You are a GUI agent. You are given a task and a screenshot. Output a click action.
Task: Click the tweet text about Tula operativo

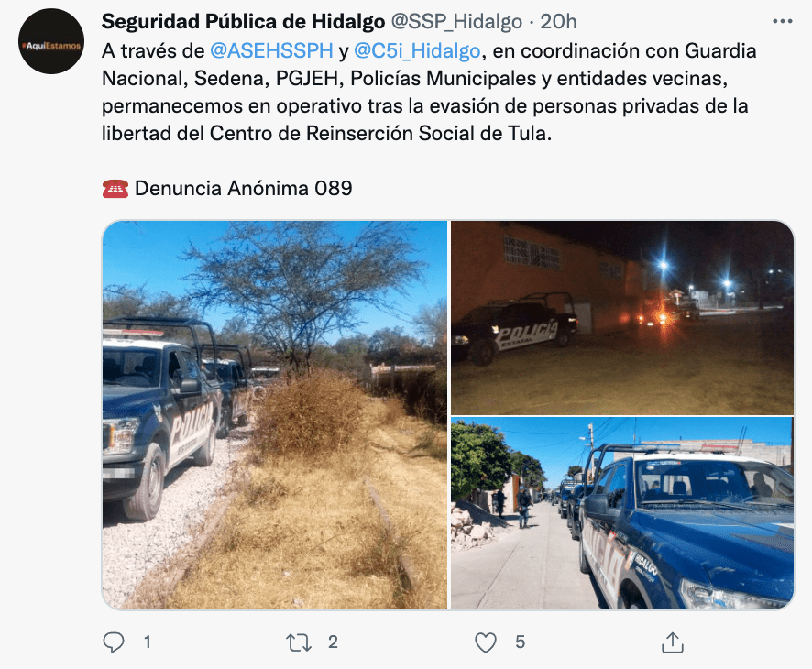click(x=429, y=93)
